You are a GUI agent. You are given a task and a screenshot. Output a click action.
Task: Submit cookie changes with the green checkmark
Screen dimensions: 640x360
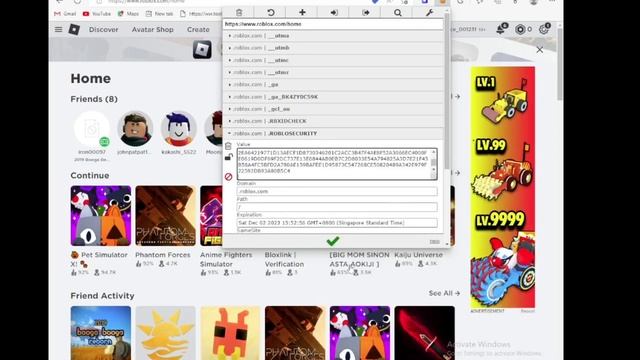coord(333,241)
